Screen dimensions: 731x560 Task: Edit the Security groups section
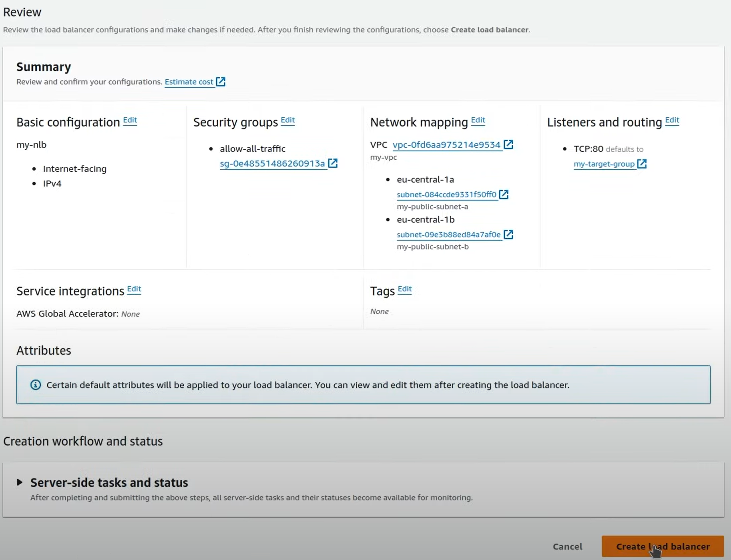pyautogui.click(x=287, y=120)
